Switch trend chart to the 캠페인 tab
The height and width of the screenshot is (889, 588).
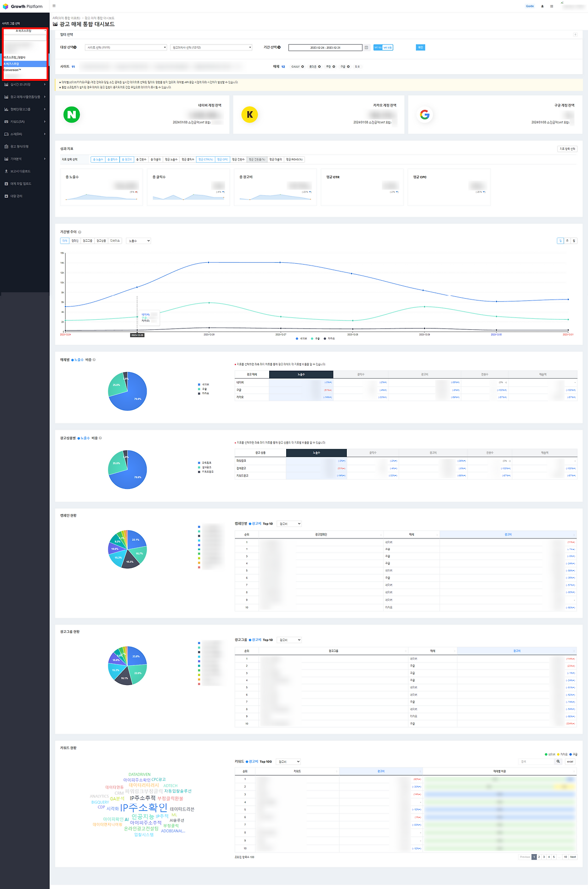75,241
